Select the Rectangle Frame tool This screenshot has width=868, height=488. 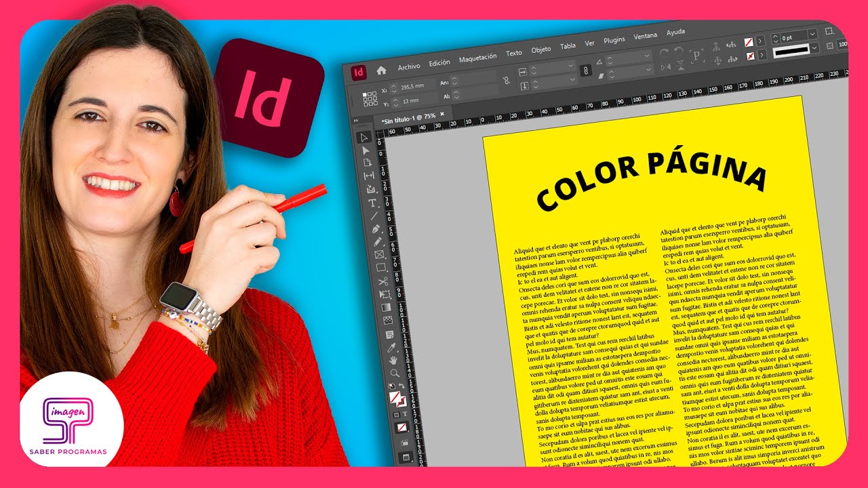coord(378,255)
